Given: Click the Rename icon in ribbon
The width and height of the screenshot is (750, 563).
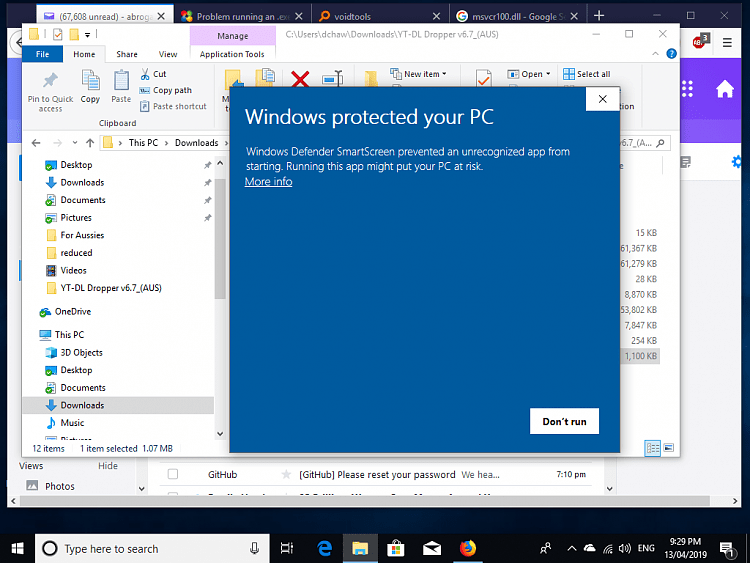Looking at the screenshot, I should [332, 79].
